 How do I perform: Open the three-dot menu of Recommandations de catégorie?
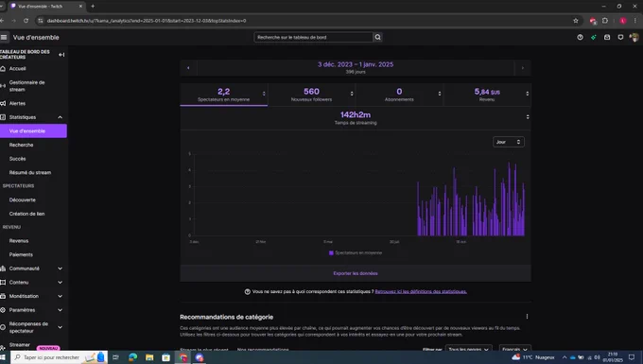click(x=527, y=317)
